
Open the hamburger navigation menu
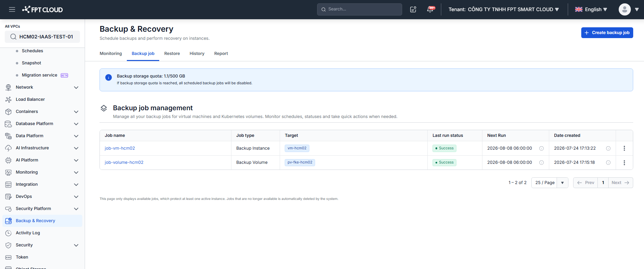pyautogui.click(x=12, y=9)
